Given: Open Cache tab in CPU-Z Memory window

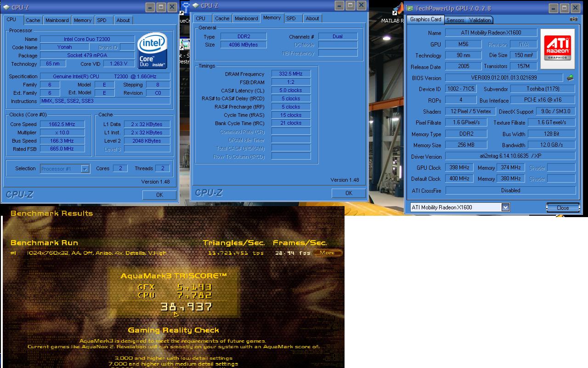Looking at the screenshot, I should pyautogui.click(x=222, y=18).
